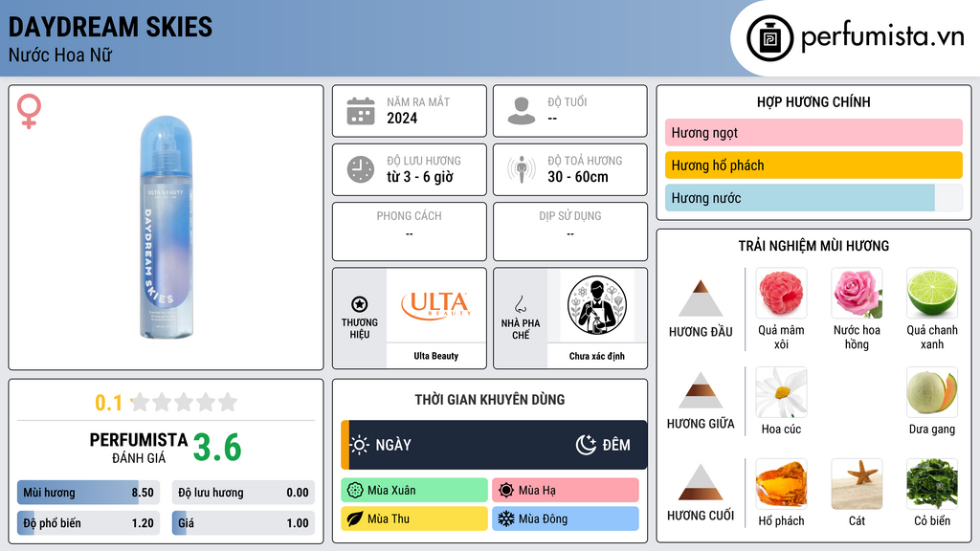
Task: Click the sun icon in Mùa Hạ
Action: coord(506,491)
